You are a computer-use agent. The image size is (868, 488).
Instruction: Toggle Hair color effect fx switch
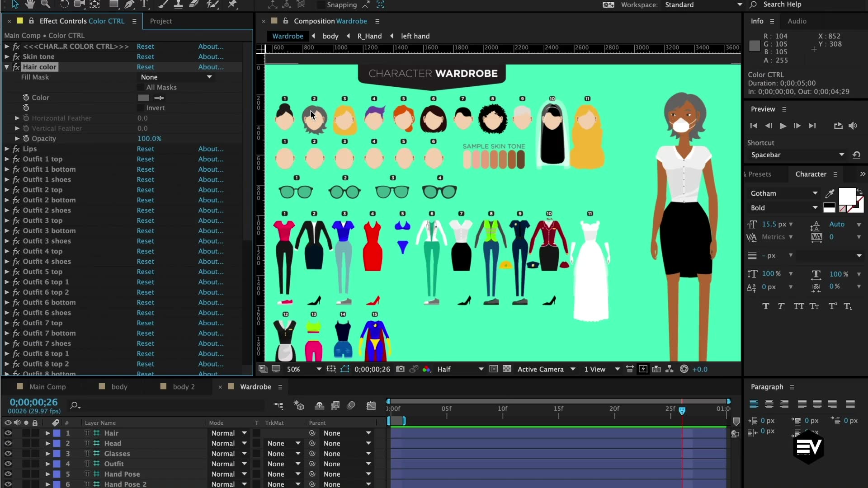tap(16, 67)
